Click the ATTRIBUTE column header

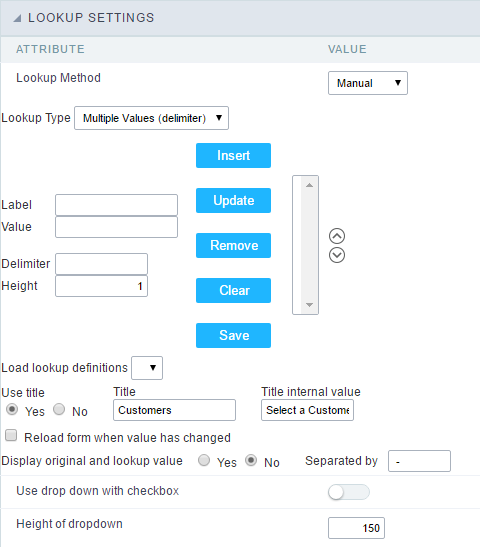point(50,49)
